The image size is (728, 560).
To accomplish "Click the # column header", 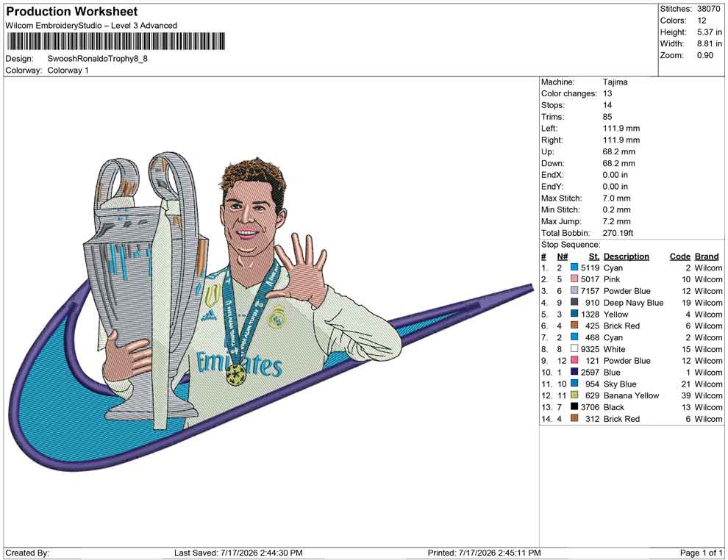I will pyautogui.click(x=543, y=256).
